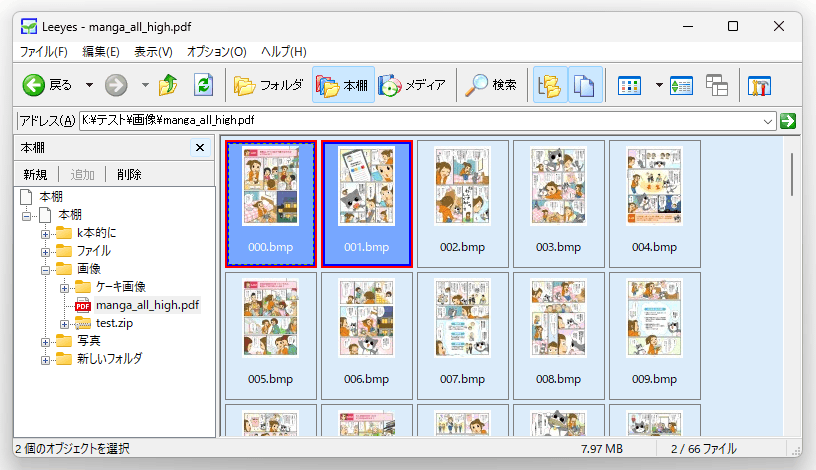Select thumbnail 003.bmp
The width and height of the screenshot is (816, 470).
558,204
